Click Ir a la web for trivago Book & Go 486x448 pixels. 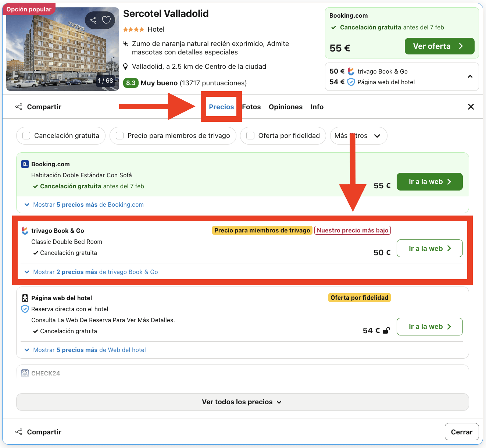tap(429, 248)
